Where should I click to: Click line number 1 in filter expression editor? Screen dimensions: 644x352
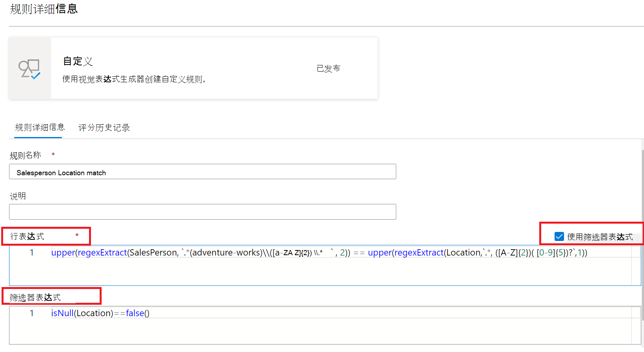point(32,313)
